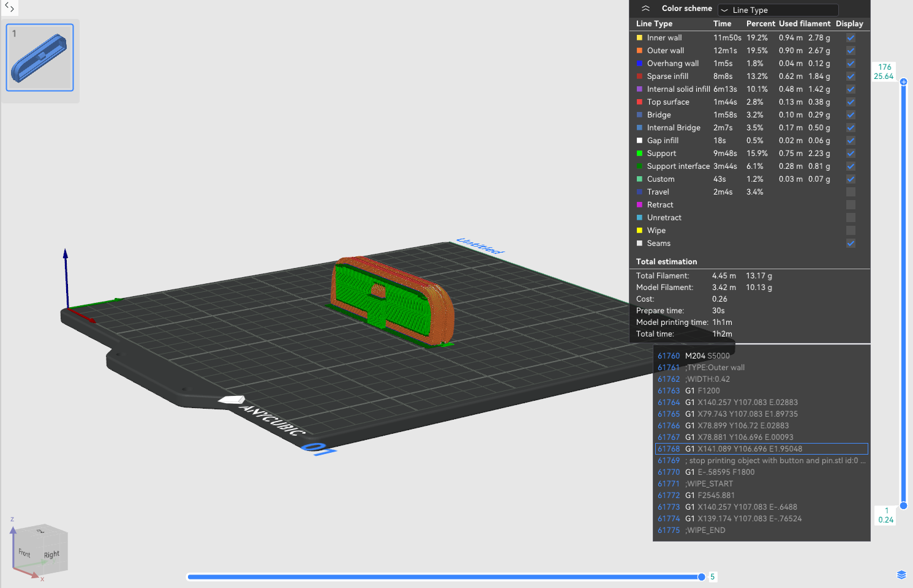Click the bottom handle of the layer slider
This screenshot has height=588, width=913.
pyautogui.click(x=903, y=505)
